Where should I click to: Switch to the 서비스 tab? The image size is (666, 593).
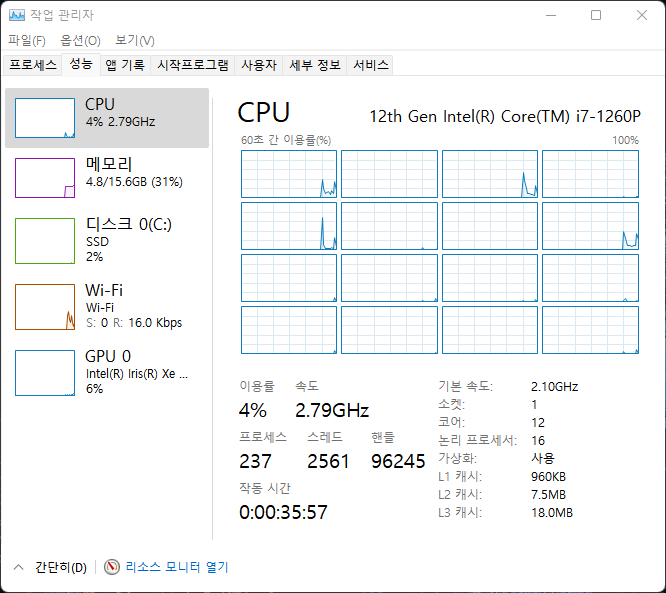click(371, 65)
